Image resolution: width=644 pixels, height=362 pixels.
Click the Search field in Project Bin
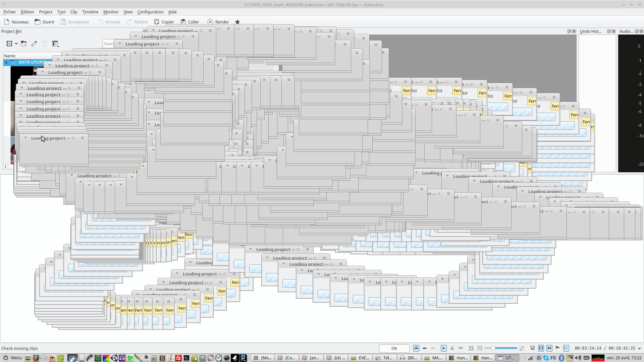pyautogui.click(x=108, y=44)
